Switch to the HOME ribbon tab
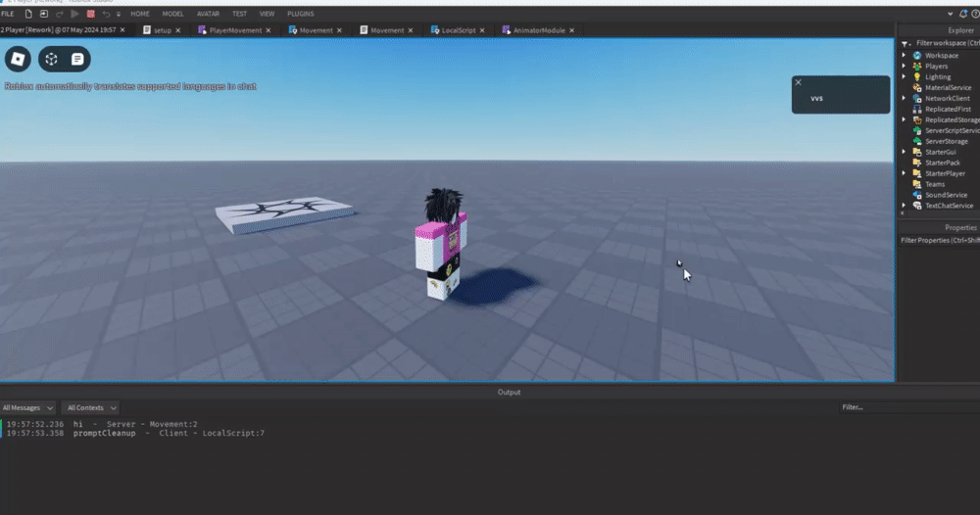Viewport: 980px width, 515px height. [x=140, y=14]
